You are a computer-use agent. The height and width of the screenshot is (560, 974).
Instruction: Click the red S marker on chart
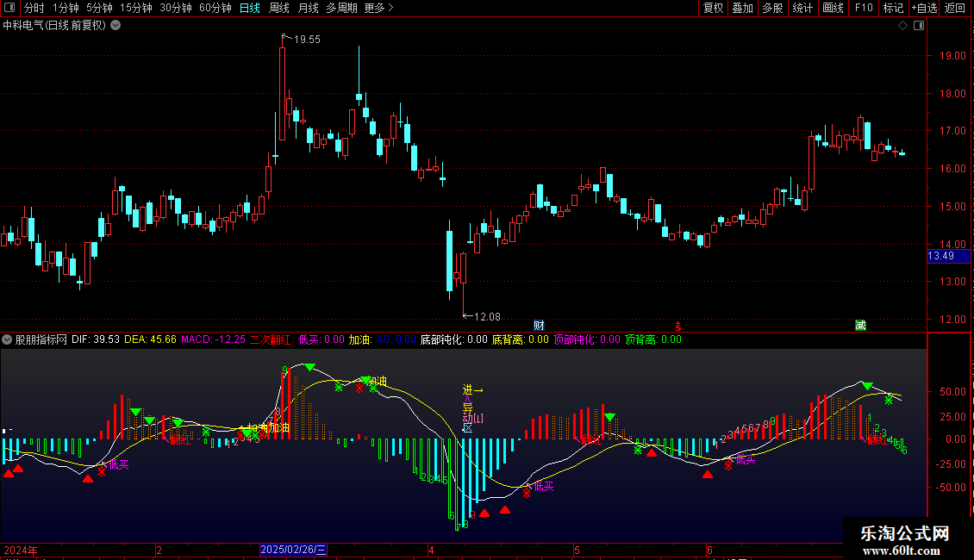(x=677, y=327)
